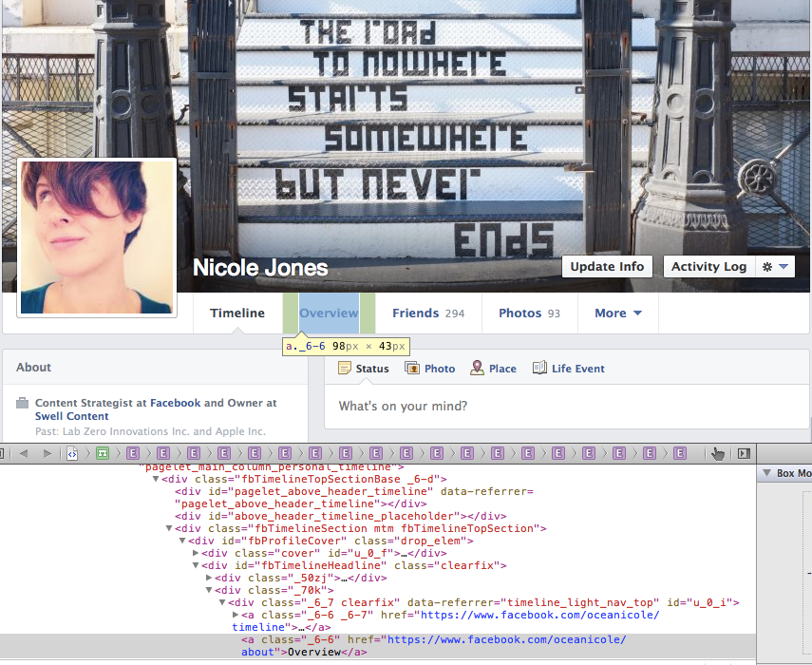Open the Photos tab

pyautogui.click(x=529, y=313)
